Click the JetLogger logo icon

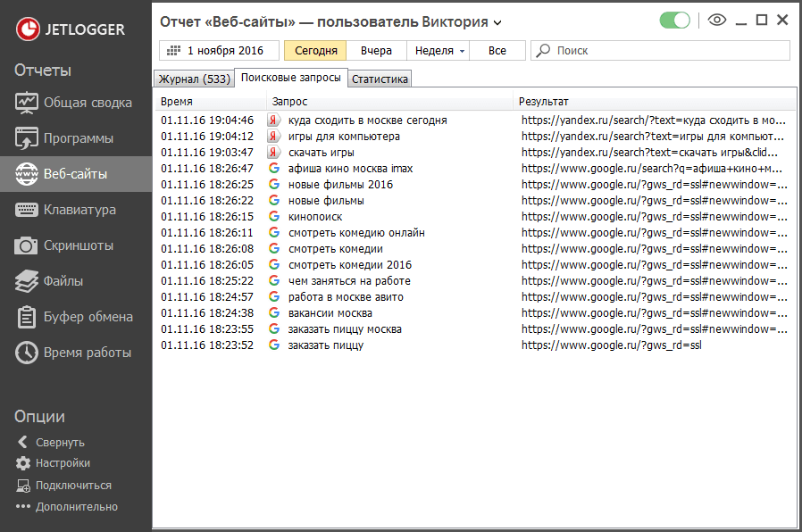(x=28, y=29)
